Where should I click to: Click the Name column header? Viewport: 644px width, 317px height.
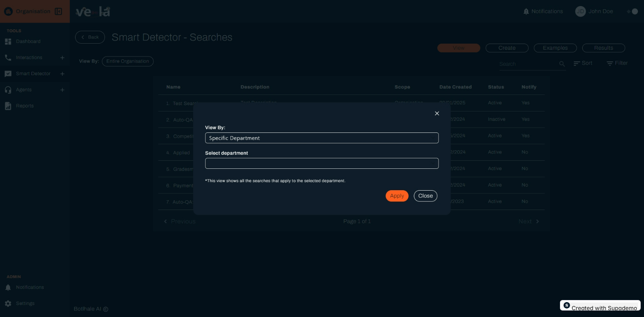[173, 87]
